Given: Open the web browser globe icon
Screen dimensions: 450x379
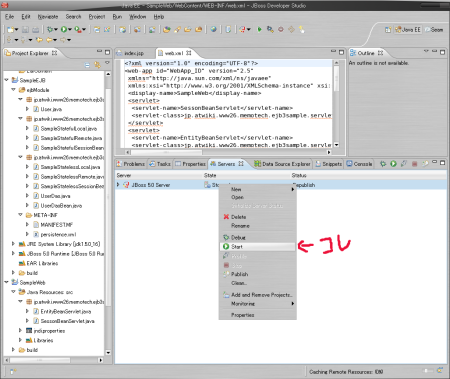Looking at the screenshot, I should [x=213, y=30].
